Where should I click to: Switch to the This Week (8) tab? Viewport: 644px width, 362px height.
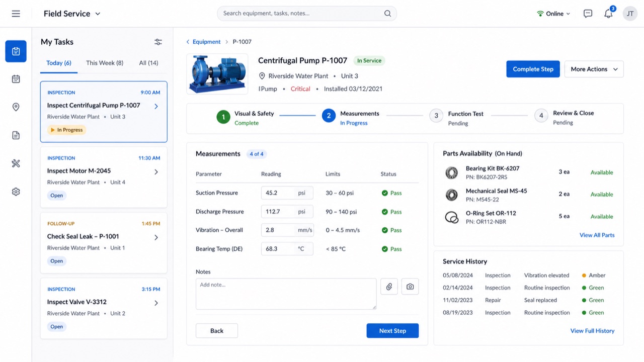click(105, 63)
